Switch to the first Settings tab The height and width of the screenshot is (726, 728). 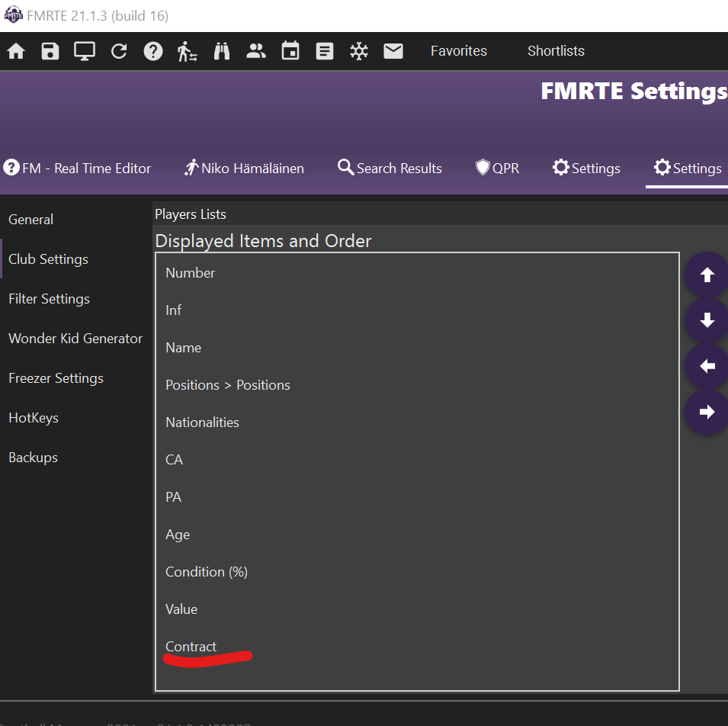click(586, 168)
